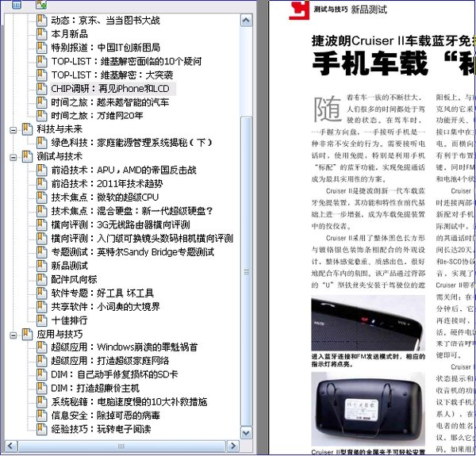Open 横向评测：入门级可换镜头数码相机横向评测
This screenshot has height=456, width=476.
[142, 239]
